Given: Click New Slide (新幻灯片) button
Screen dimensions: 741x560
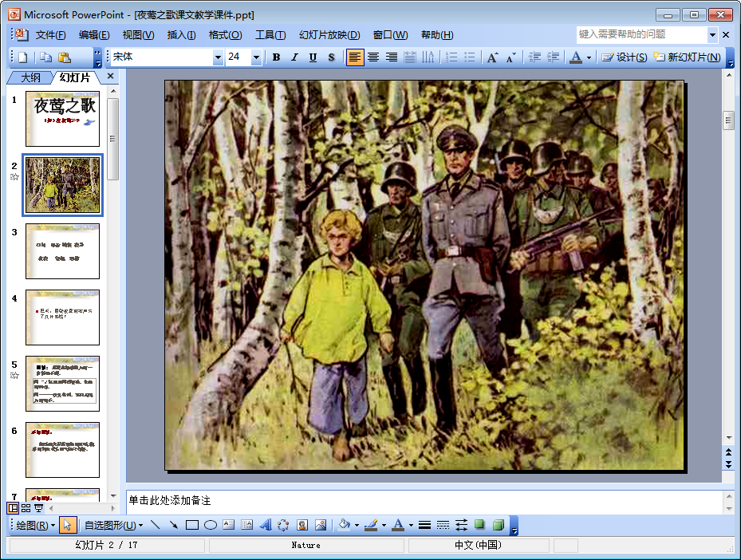Looking at the screenshot, I should click(x=687, y=57).
